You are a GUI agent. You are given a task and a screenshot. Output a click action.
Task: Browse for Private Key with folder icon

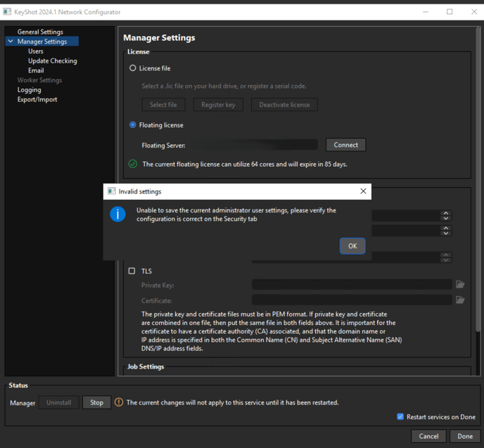tap(460, 284)
